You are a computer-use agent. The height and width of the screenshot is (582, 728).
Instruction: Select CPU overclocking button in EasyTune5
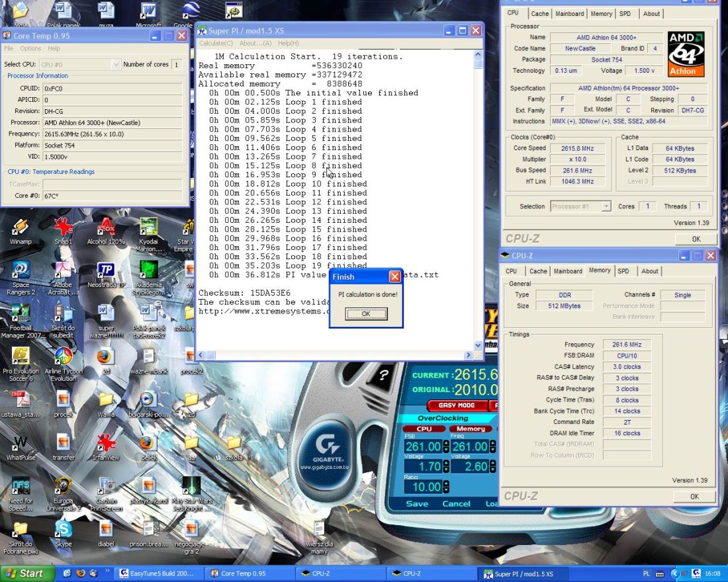424,429
